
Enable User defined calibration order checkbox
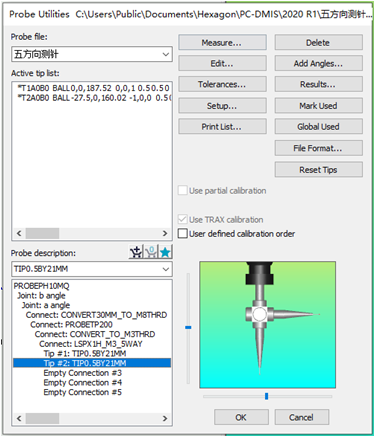[183, 233]
